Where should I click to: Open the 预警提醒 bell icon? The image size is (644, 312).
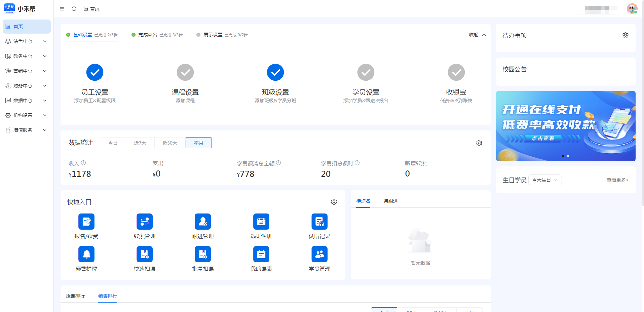click(86, 255)
